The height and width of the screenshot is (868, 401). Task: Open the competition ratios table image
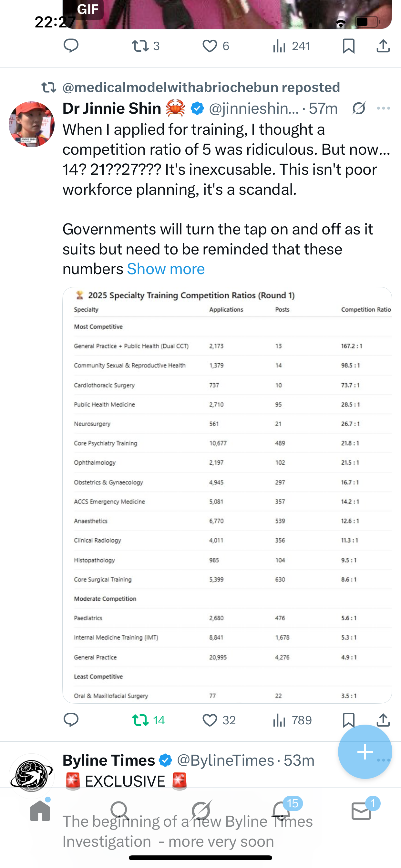click(x=227, y=495)
